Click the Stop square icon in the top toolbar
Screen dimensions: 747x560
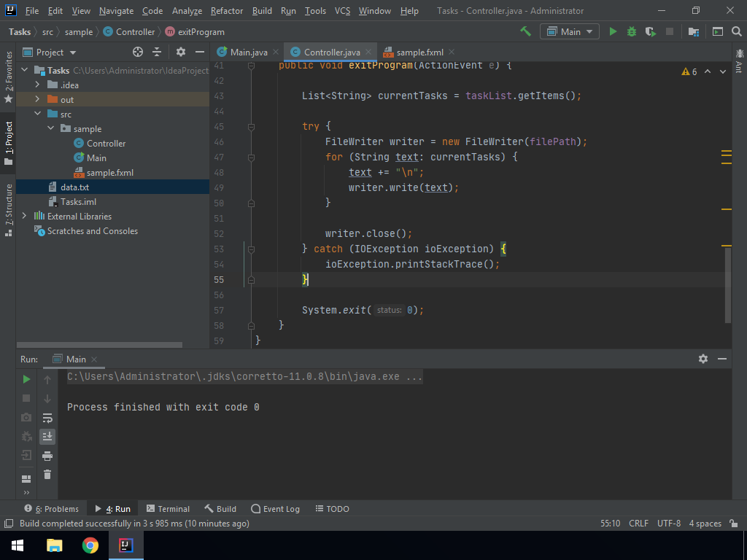(670, 31)
